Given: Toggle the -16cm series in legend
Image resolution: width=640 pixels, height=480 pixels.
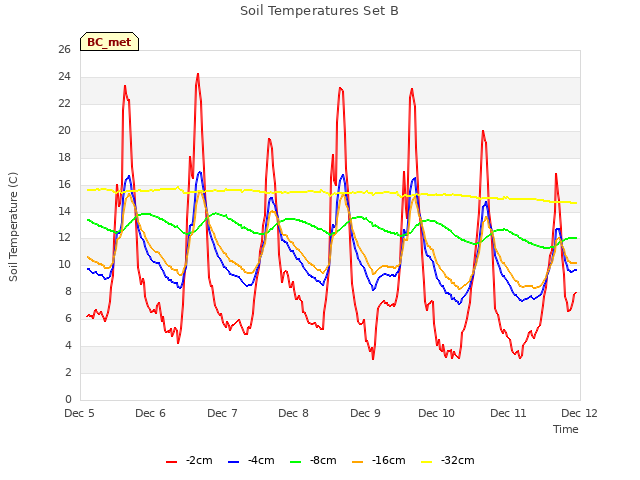Looking at the screenshot, I should pyautogui.click(x=378, y=461).
